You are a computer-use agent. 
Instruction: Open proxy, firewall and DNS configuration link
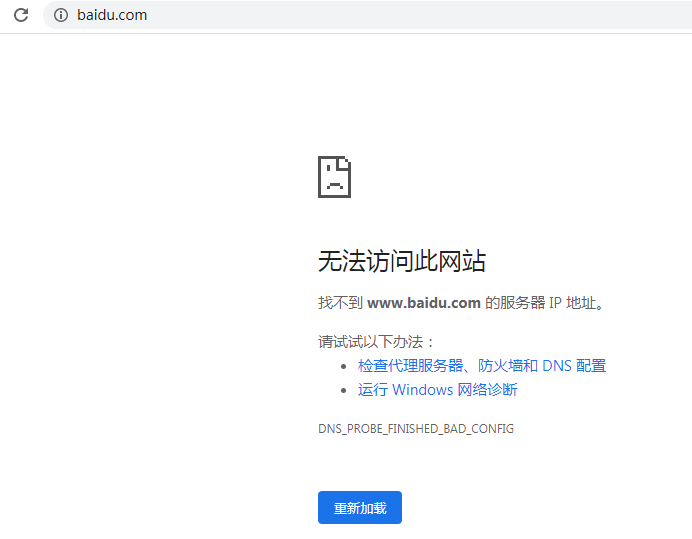tap(481, 366)
